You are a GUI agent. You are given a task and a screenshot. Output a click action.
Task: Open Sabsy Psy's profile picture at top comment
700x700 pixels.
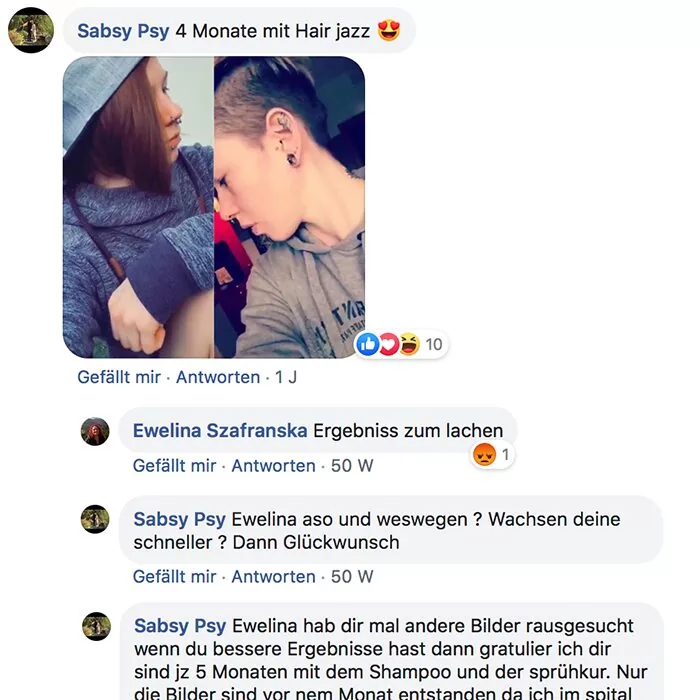tap(31, 30)
